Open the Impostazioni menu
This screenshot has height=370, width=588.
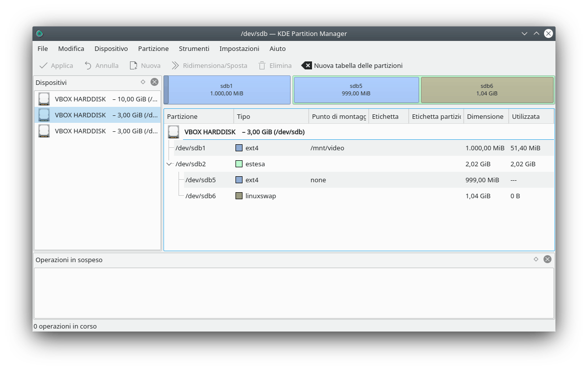pos(239,49)
